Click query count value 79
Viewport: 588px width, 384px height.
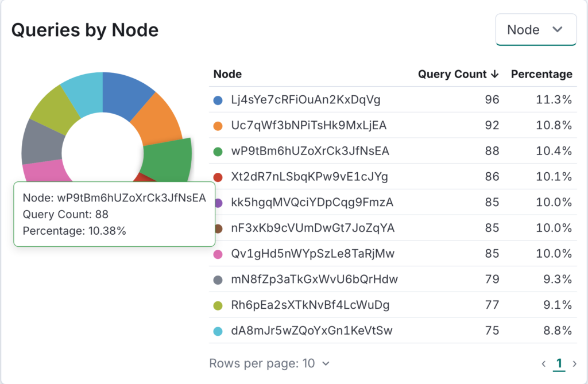tap(492, 280)
